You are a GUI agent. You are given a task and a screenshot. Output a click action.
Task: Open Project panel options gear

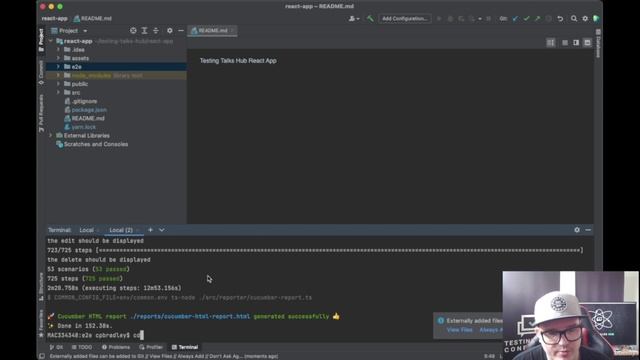pyautogui.click(x=170, y=31)
